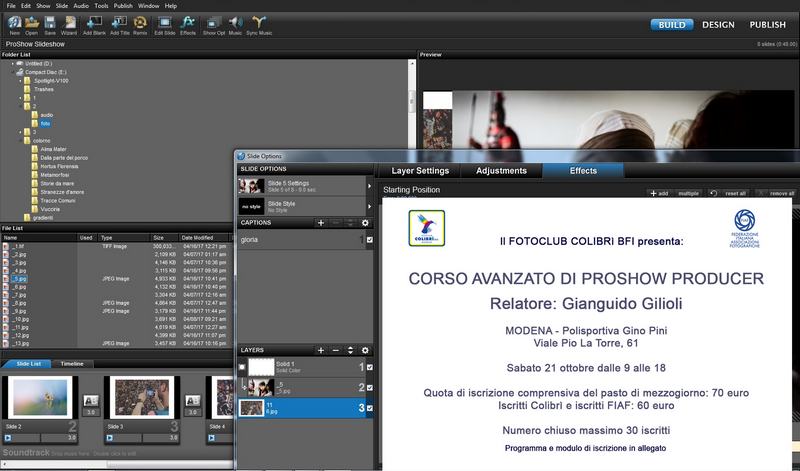Switch to Timeline tab
800x471 pixels.
pos(72,364)
